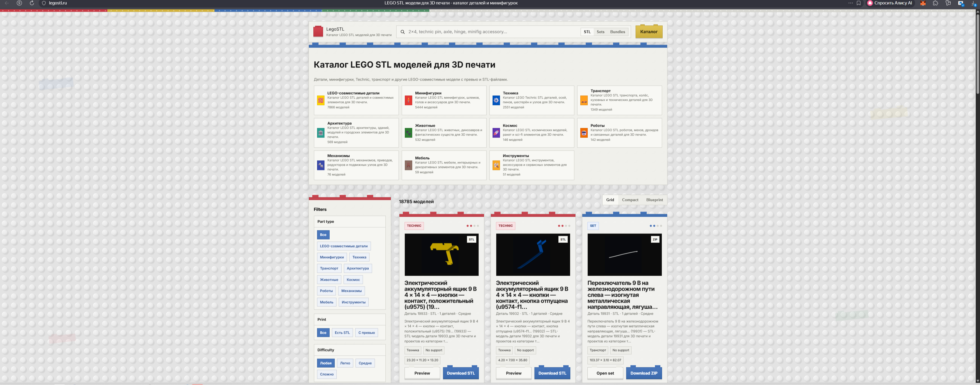
Task: Set Difficulty filter to Любая
Action: [x=326, y=363]
